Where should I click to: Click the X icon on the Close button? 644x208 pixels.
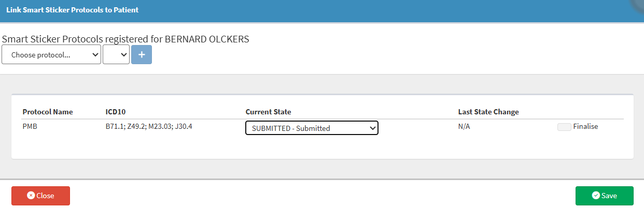coord(31,196)
